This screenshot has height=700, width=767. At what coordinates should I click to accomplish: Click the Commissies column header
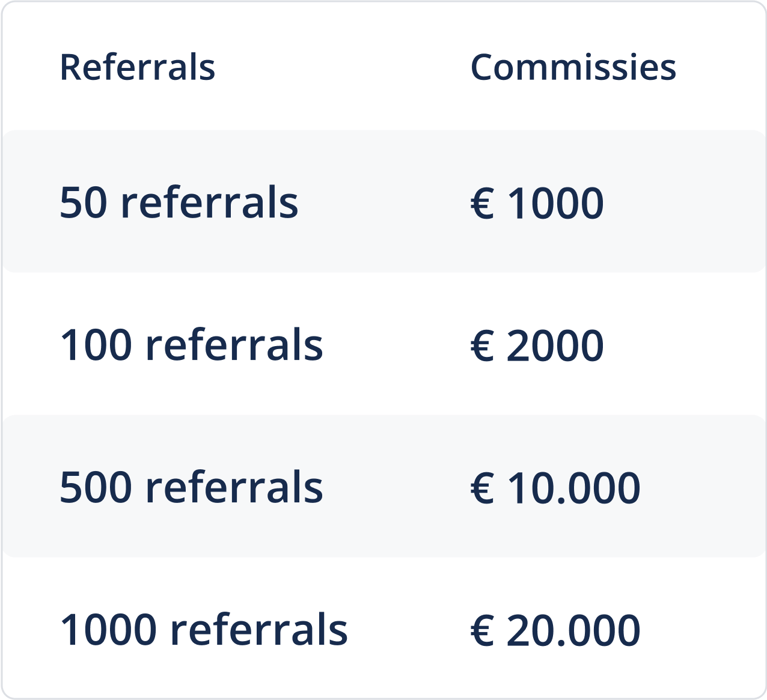point(573,67)
